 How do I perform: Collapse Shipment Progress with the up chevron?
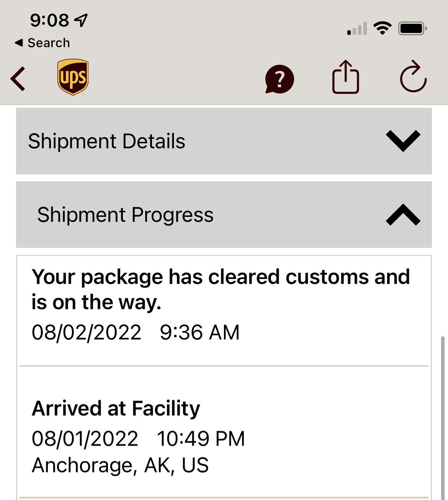pos(403,215)
